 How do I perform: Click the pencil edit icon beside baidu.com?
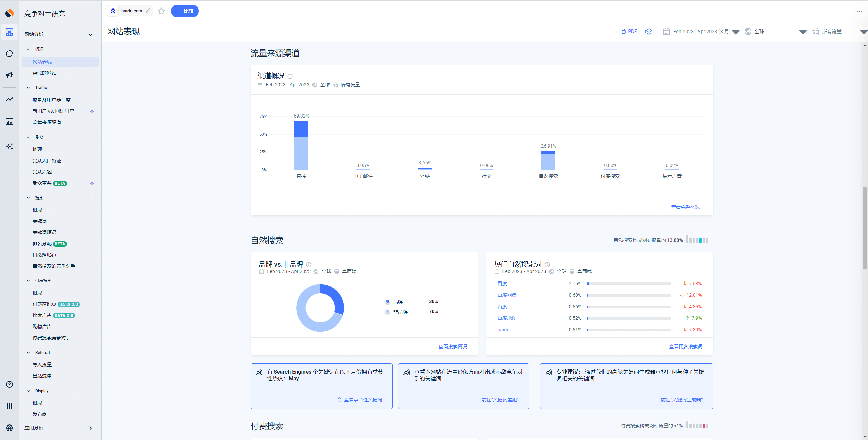(148, 11)
